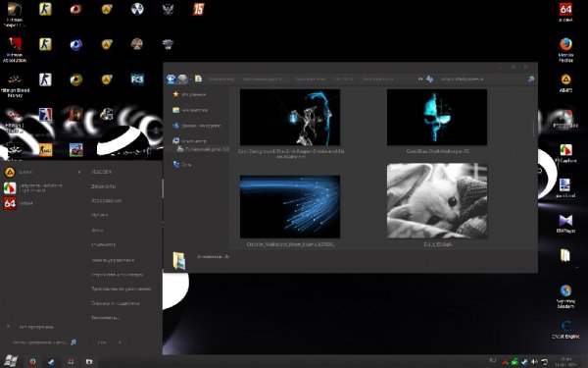This screenshot has height=368, width=588.
Task: Open the Explorer navigation history dropdown
Action: [x=190, y=79]
